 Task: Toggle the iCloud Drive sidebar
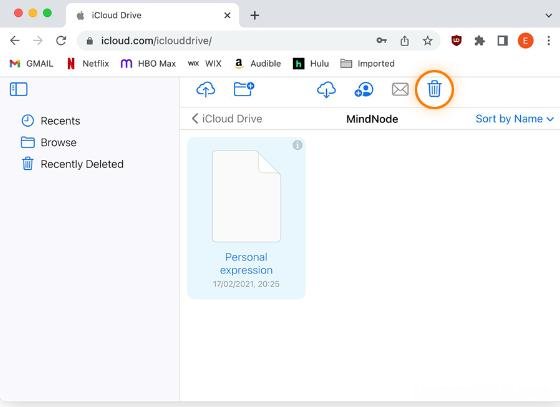(19, 89)
